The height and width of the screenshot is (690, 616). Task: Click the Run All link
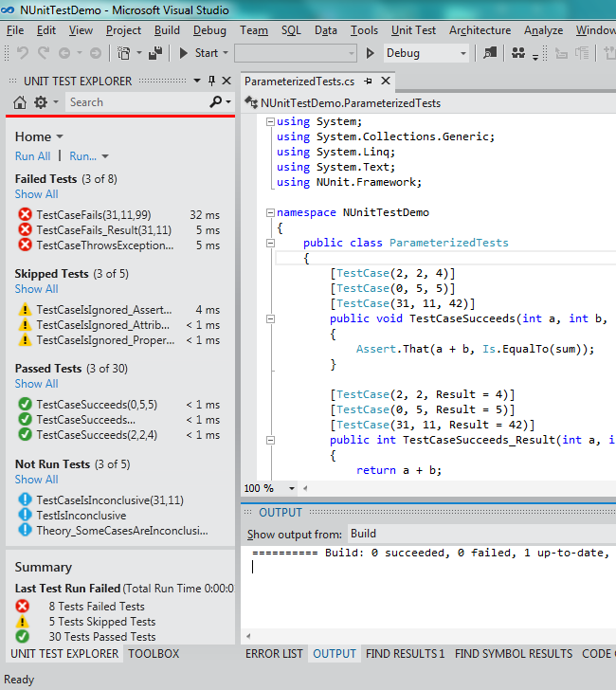click(x=32, y=156)
